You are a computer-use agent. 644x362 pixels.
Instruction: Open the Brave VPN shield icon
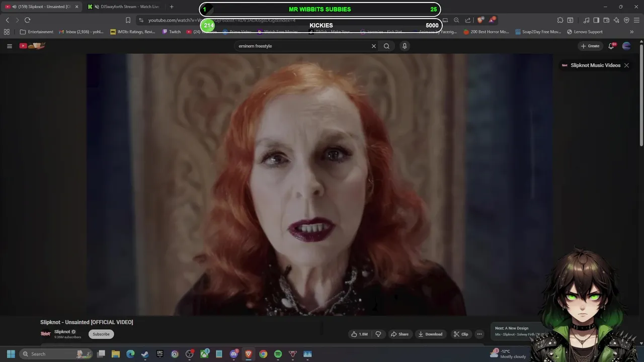click(626, 20)
